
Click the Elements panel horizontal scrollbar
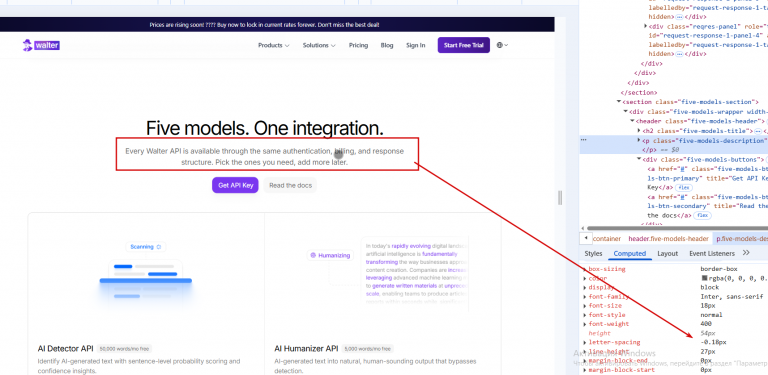click(676, 228)
